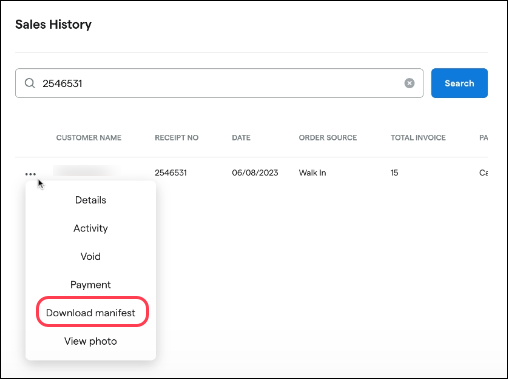Click the Total Invoice column header

click(x=418, y=138)
